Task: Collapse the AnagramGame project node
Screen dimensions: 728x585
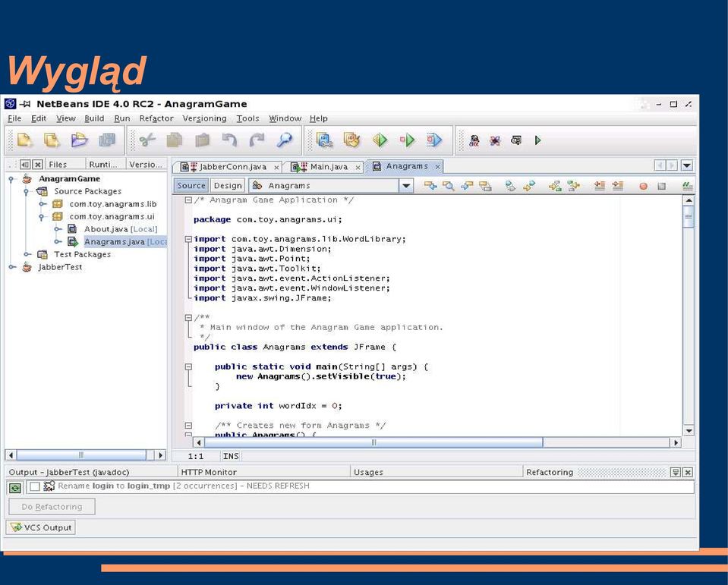Action: click(11, 179)
